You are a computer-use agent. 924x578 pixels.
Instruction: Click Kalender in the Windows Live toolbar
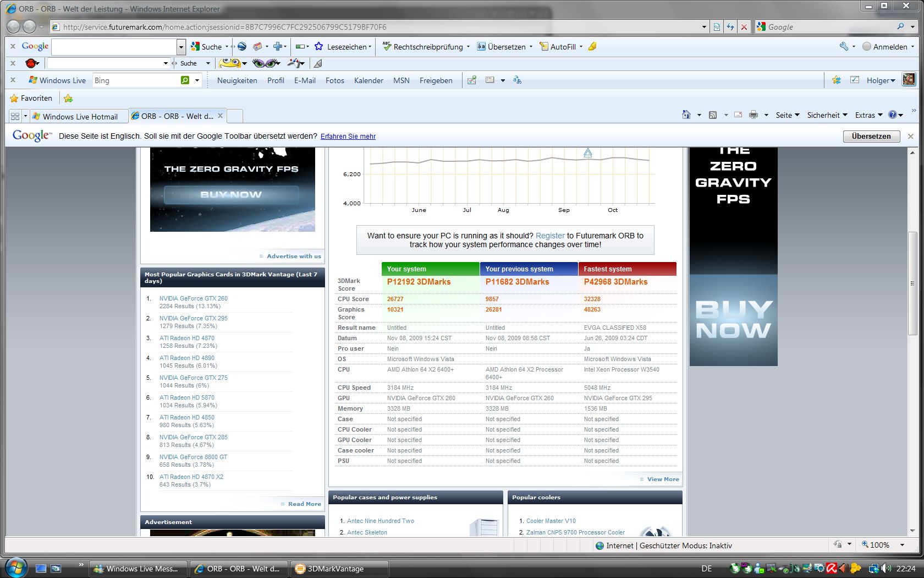click(369, 80)
